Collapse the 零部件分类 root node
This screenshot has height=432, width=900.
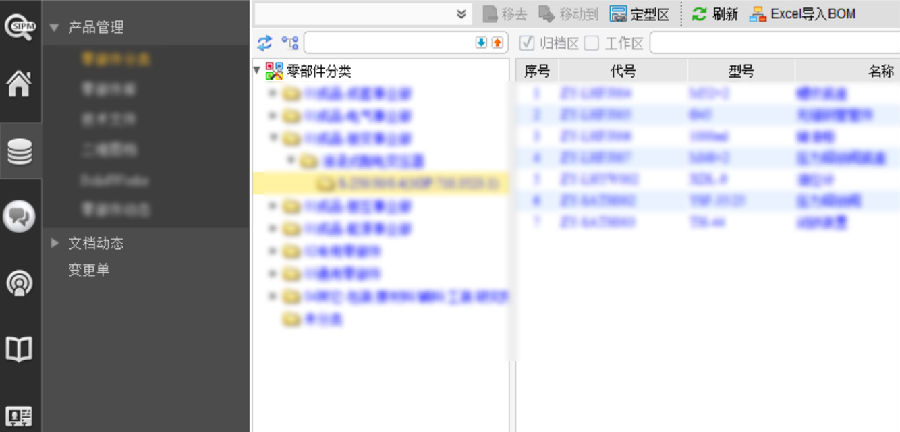coord(257,71)
